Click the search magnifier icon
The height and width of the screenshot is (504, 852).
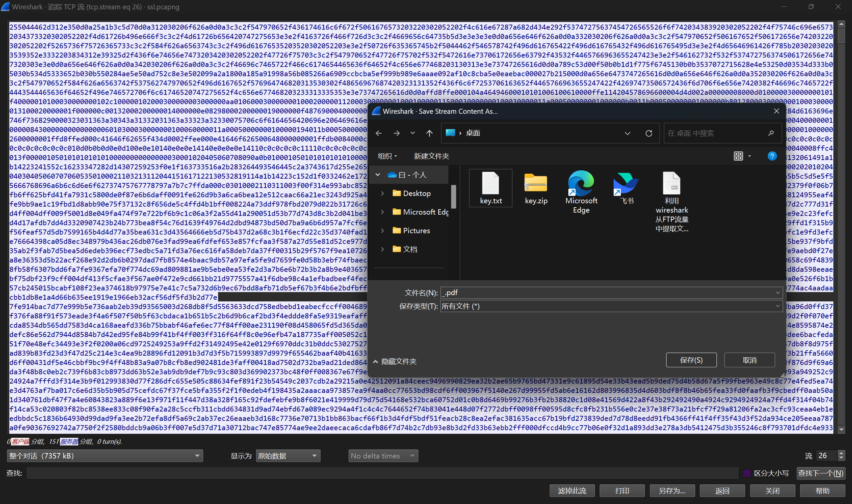(x=771, y=133)
